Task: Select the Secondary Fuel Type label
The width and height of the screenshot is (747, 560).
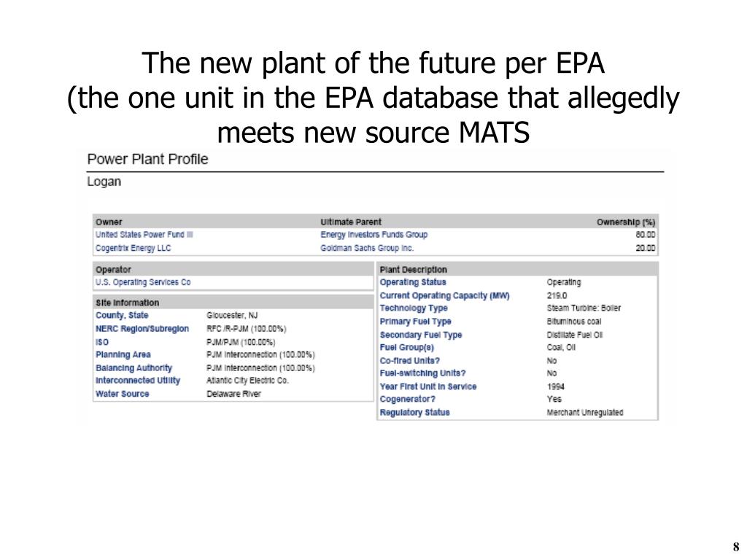Action: [x=421, y=335]
